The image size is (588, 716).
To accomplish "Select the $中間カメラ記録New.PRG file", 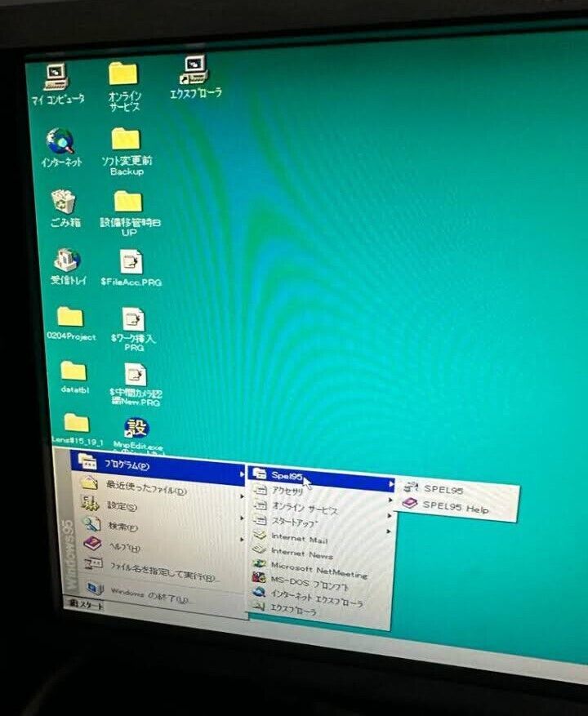I will (x=136, y=375).
